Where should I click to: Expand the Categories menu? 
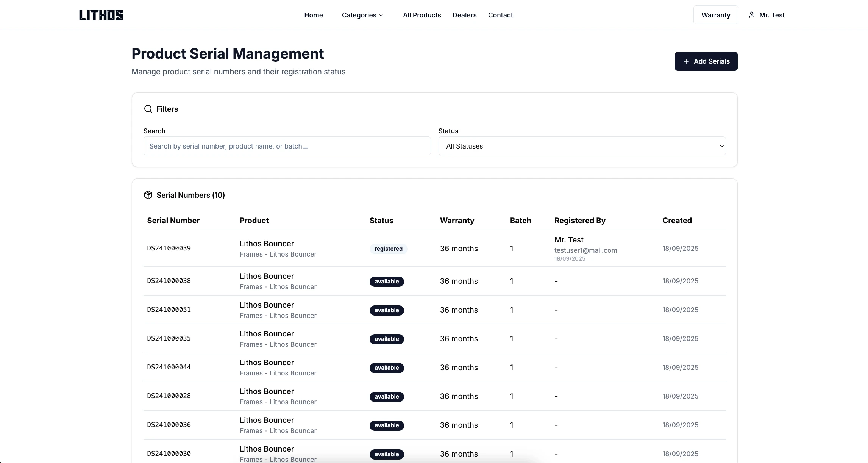tap(359, 15)
